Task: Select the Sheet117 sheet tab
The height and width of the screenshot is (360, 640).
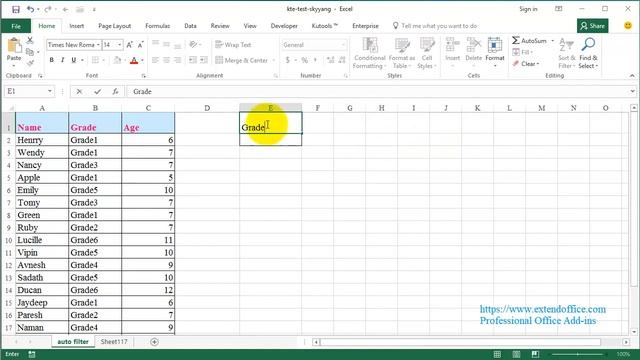Action: point(114,342)
